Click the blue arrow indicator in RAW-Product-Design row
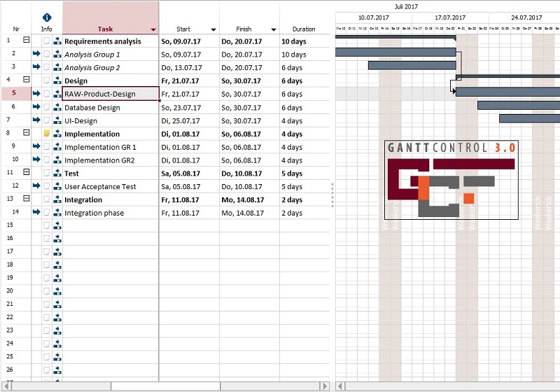Viewport: 560px width, 392px height. [36, 94]
